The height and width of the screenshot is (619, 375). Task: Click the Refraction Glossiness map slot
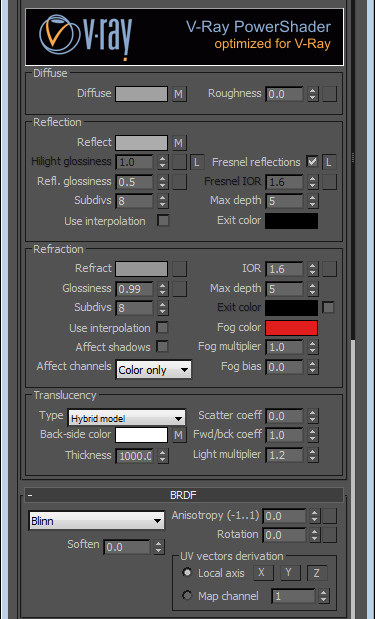[179, 289]
